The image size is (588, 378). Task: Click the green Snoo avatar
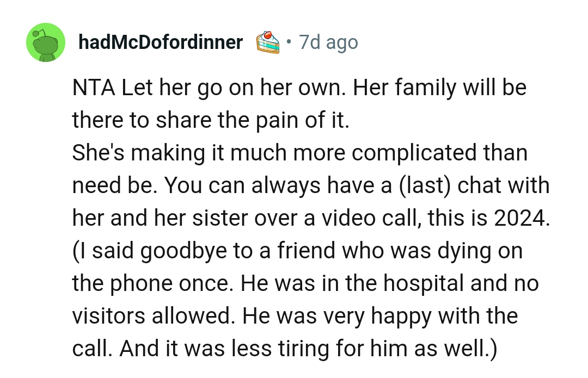tap(46, 42)
